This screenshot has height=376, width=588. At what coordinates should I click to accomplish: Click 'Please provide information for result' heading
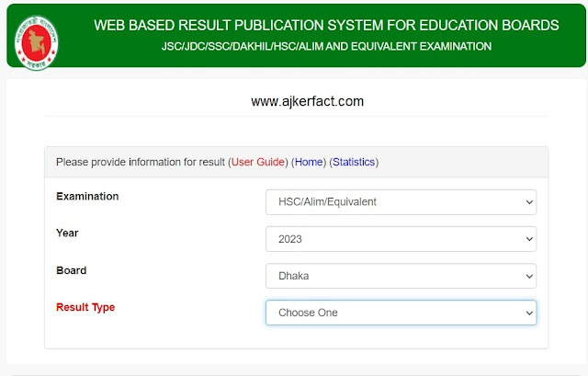point(140,162)
